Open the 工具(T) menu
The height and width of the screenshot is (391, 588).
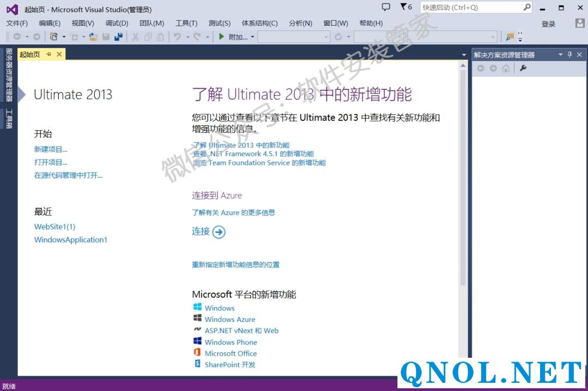[186, 23]
